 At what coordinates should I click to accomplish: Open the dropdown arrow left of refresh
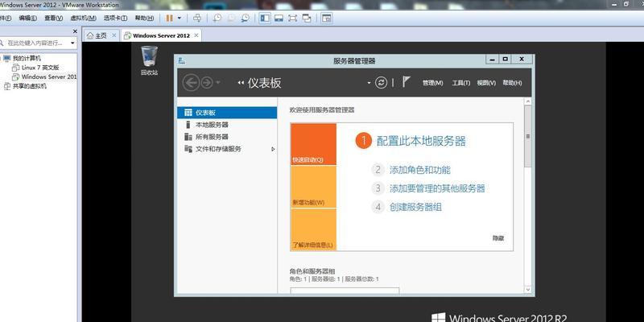369,83
